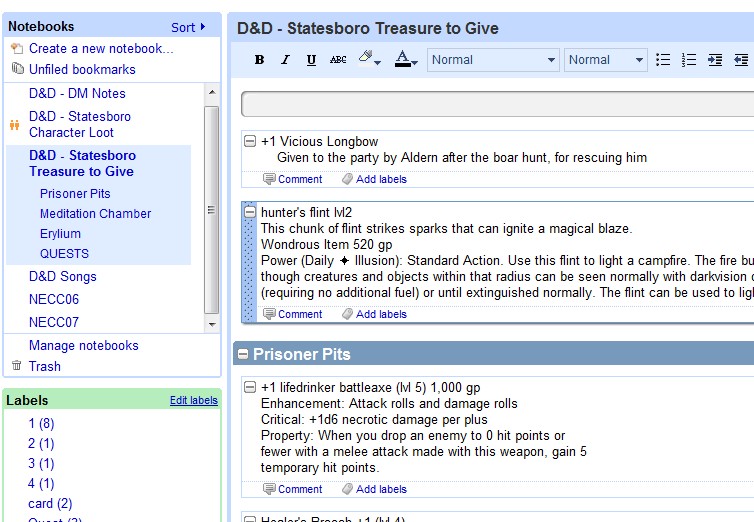The height and width of the screenshot is (522, 754).
Task: Click the Unfiled bookmarks icon
Action: click(x=17, y=69)
